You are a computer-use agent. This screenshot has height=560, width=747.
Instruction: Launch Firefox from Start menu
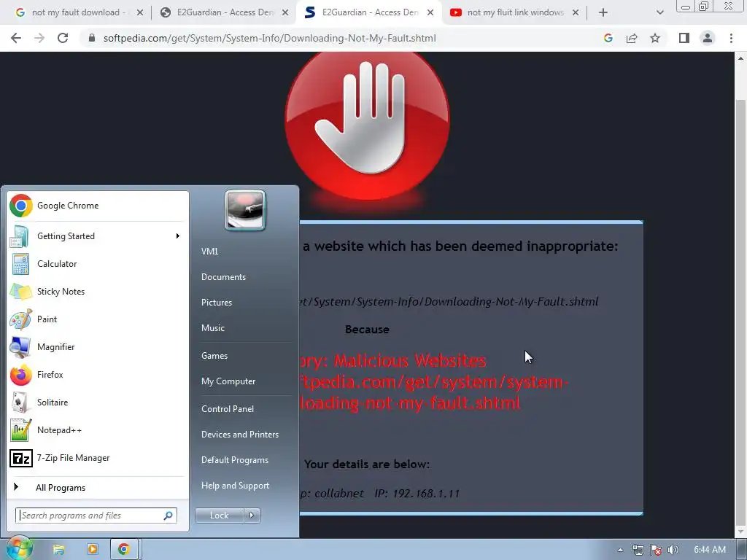(98, 375)
